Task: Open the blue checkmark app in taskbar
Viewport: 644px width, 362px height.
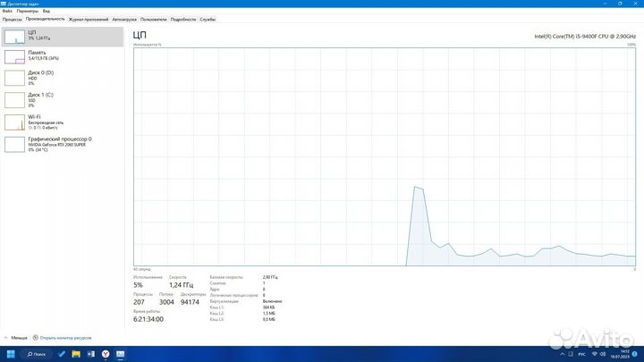Action: pos(61,354)
